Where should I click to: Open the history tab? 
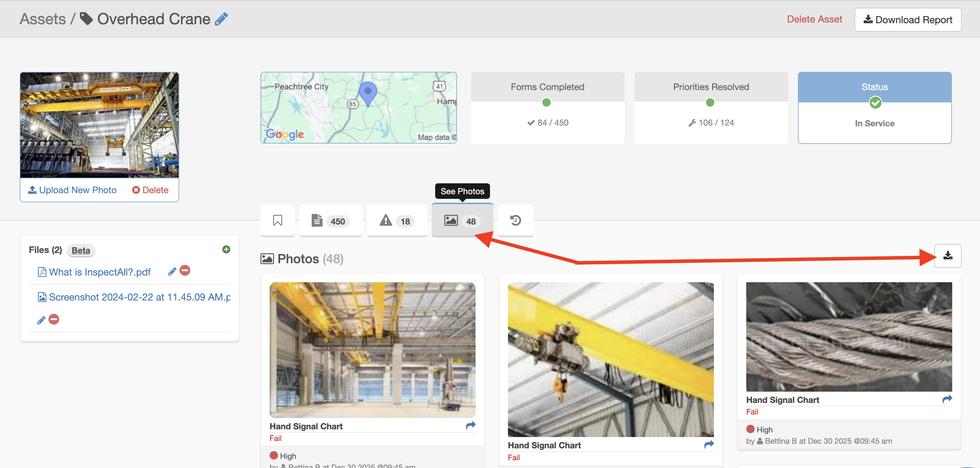coord(515,221)
